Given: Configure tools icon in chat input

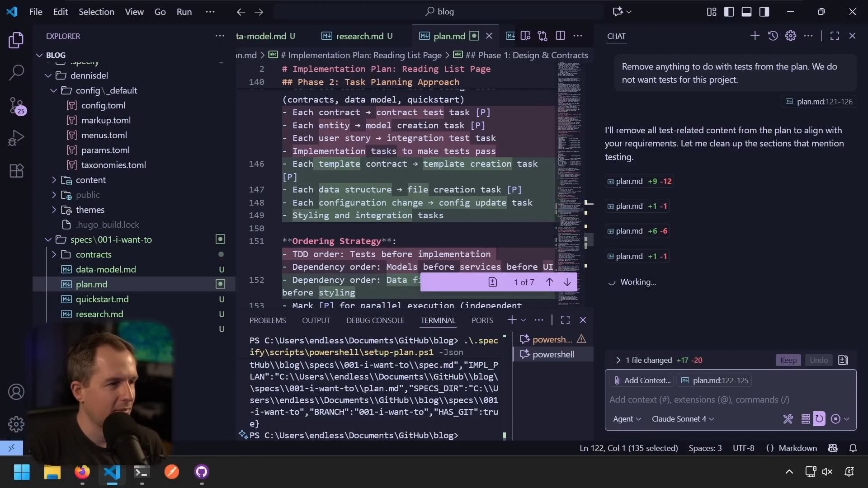Looking at the screenshot, I should [x=788, y=419].
